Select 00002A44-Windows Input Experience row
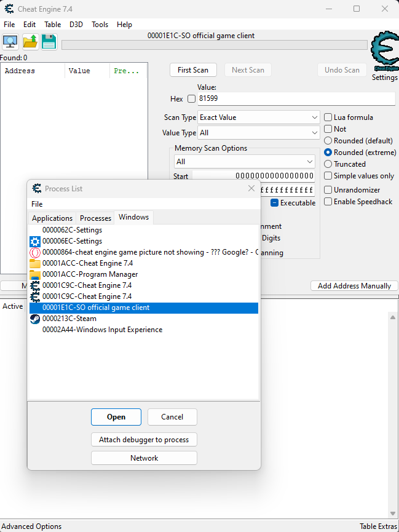The image size is (399, 532). click(x=143, y=330)
